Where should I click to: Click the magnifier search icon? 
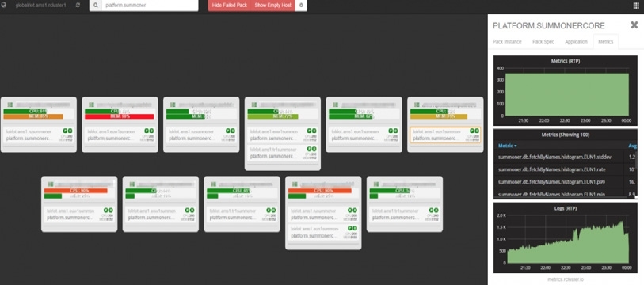[x=95, y=6]
